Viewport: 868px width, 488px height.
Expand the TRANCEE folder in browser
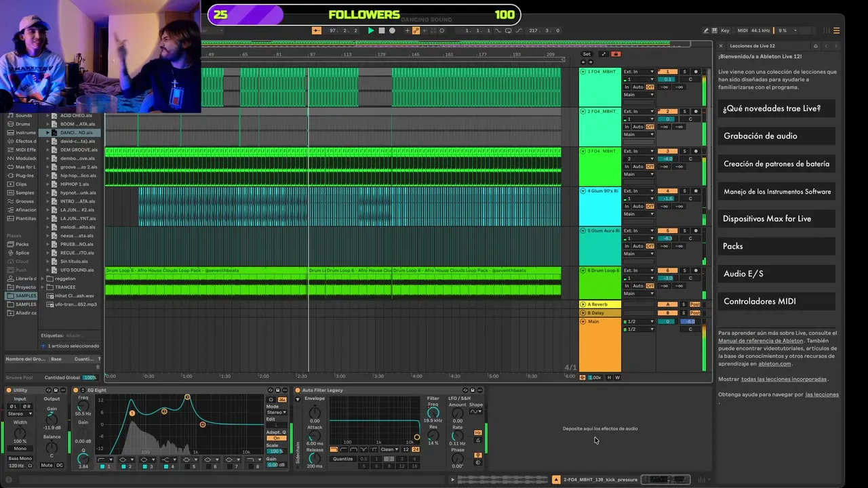42,287
